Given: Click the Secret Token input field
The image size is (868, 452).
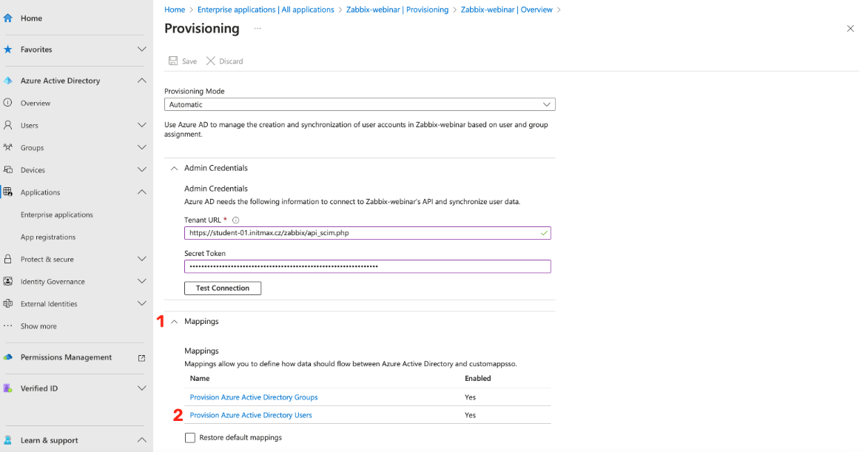Looking at the screenshot, I should (x=367, y=266).
